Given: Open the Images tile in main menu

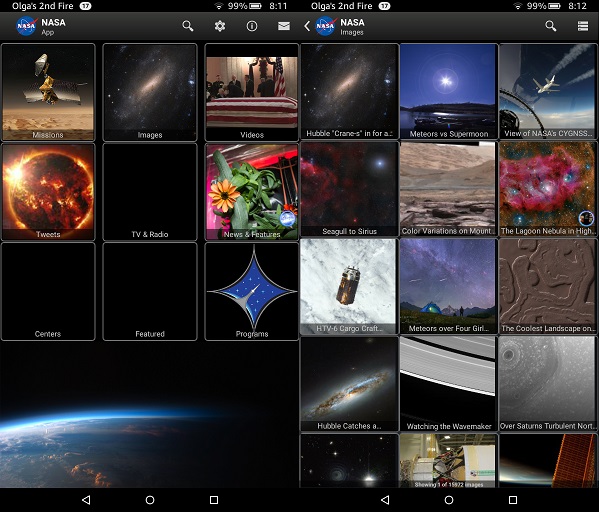Looking at the screenshot, I should point(150,92).
